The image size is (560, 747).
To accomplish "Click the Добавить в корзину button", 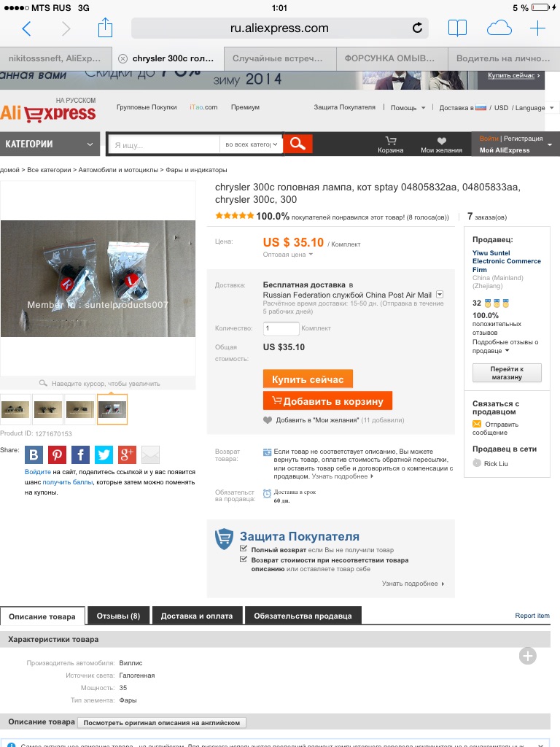I will [x=327, y=401].
